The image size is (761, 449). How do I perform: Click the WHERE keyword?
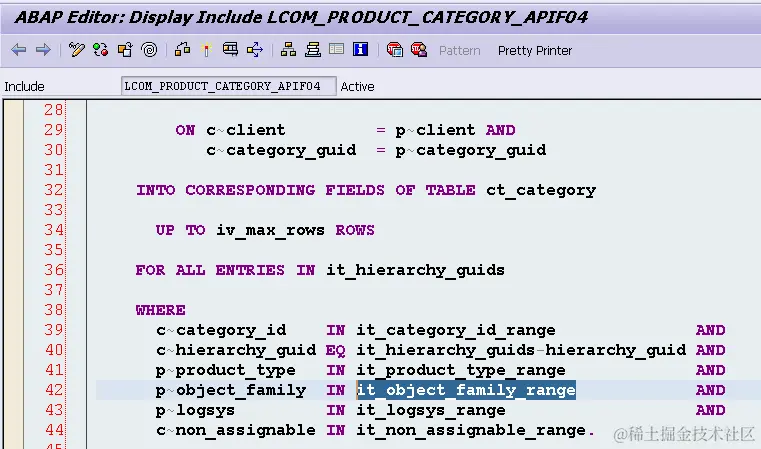161,310
